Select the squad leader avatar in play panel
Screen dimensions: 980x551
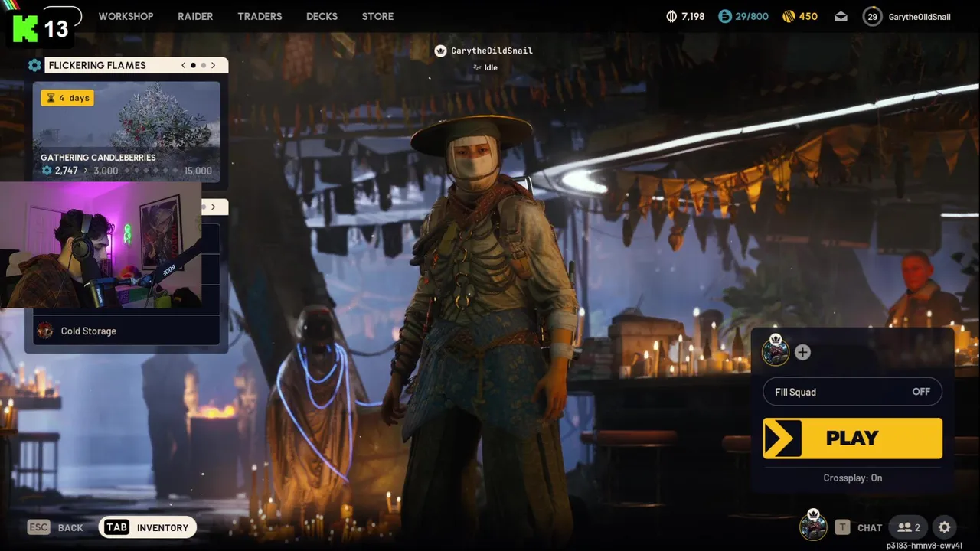(776, 351)
